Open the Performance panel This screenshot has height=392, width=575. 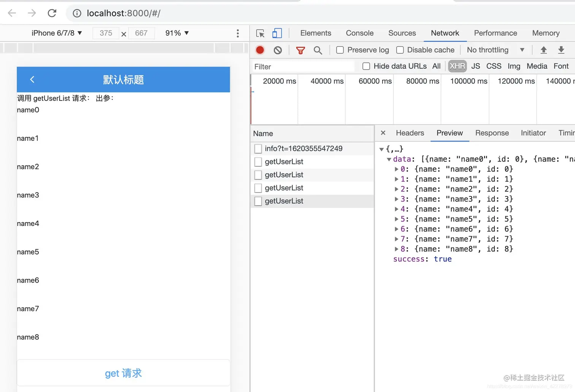[496, 33]
